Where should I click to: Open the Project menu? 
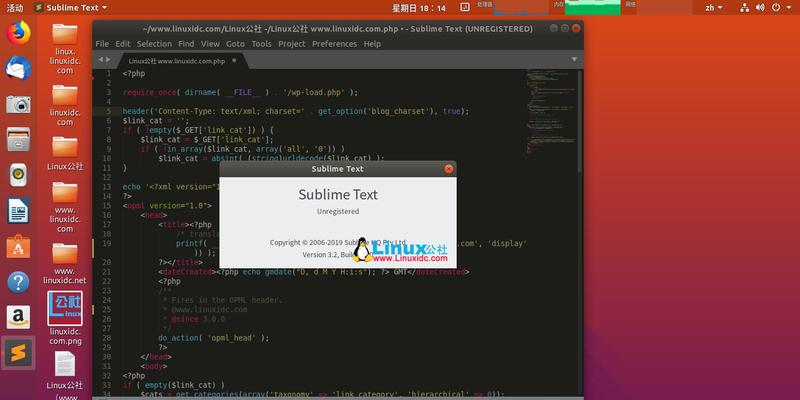[x=292, y=44]
